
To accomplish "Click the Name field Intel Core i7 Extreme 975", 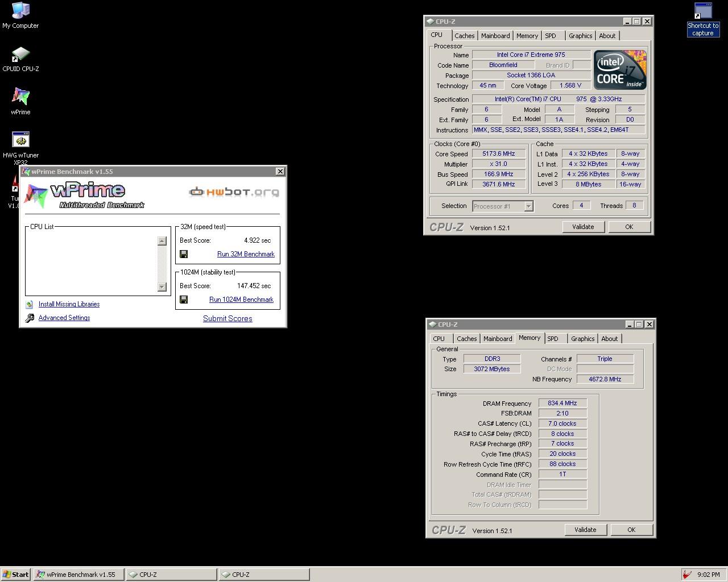I will [531, 55].
